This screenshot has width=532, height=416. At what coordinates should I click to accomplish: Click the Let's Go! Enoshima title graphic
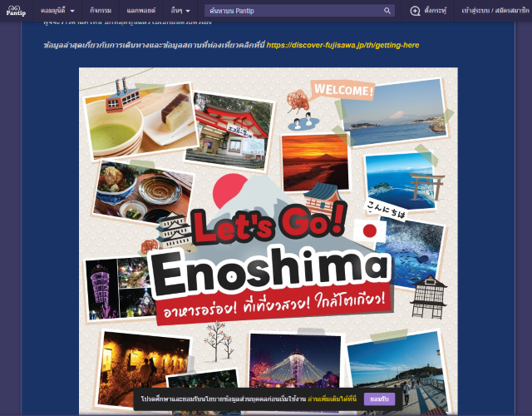click(268, 260)
